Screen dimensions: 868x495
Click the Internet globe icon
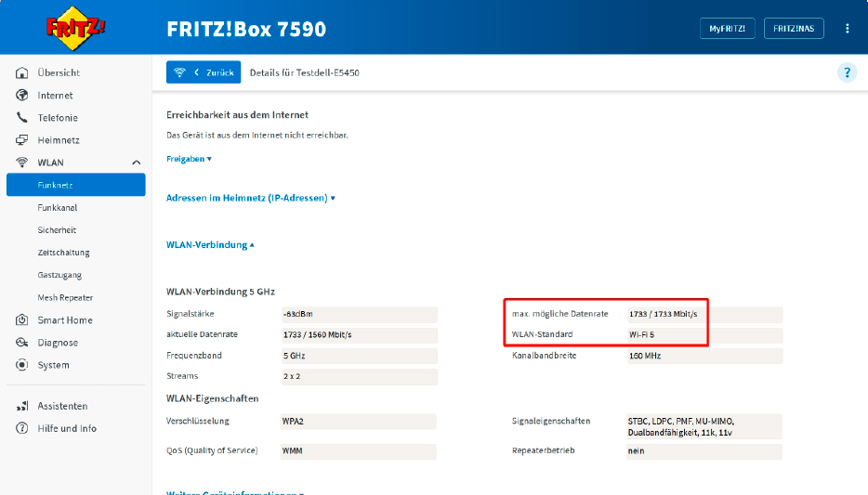(21, 95)
